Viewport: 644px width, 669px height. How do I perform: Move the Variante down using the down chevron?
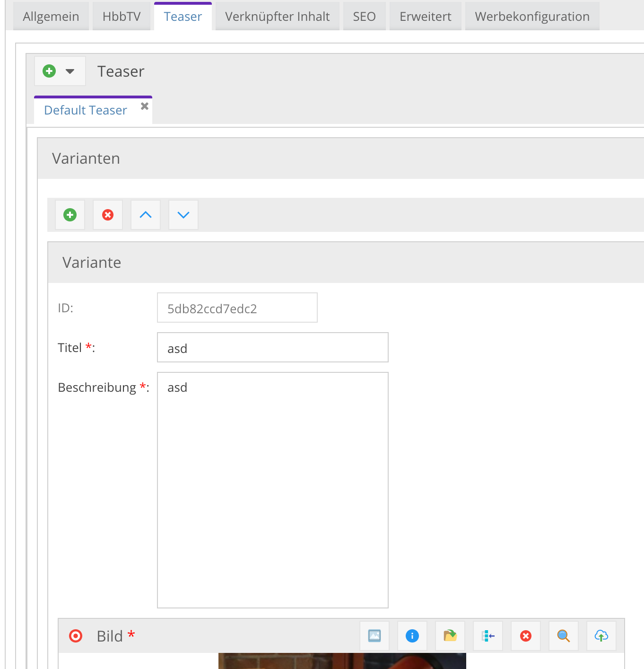(183, 215)
